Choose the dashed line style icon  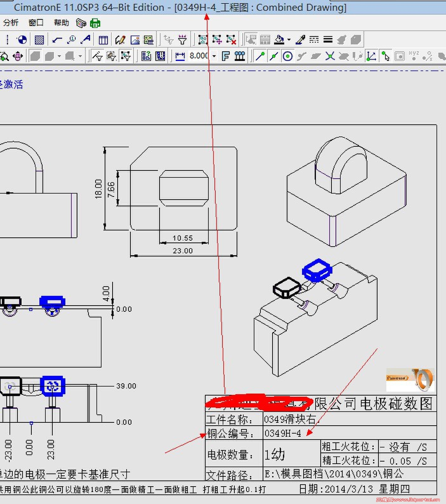[314, 40]
